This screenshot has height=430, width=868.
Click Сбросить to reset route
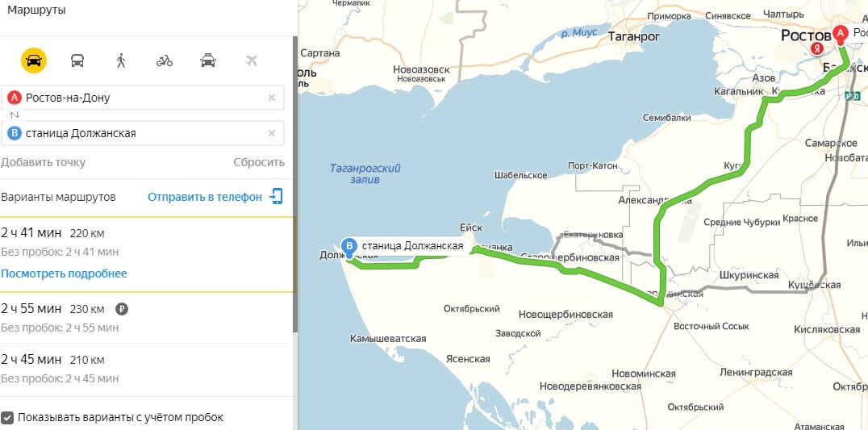coord(259,162)
